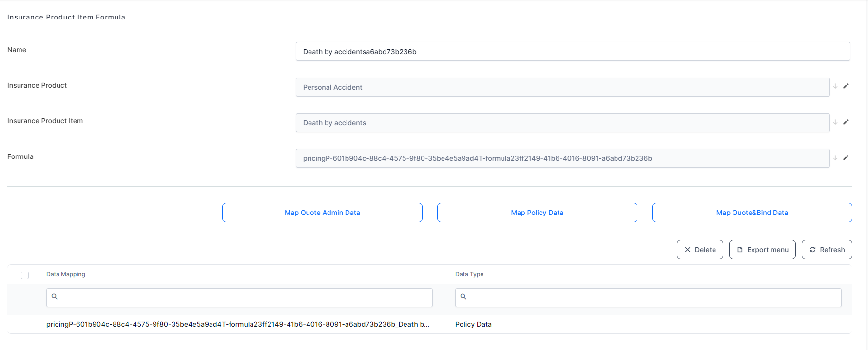Open the Export menu
The width and height of the screenshot is (868, 350).
(x=762, y=250)
